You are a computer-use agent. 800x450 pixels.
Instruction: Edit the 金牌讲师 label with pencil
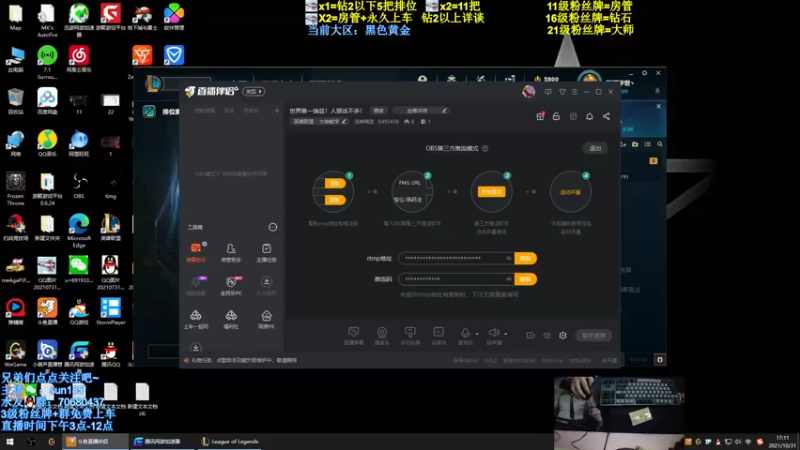444,110
